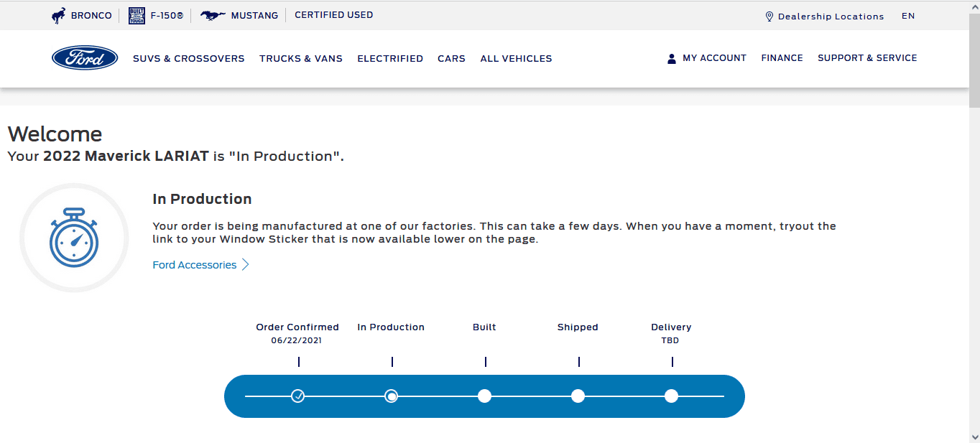Click the In Production tracker label
Image resolution: width=980 pixels, height=443 pixels.
point(391,327)
